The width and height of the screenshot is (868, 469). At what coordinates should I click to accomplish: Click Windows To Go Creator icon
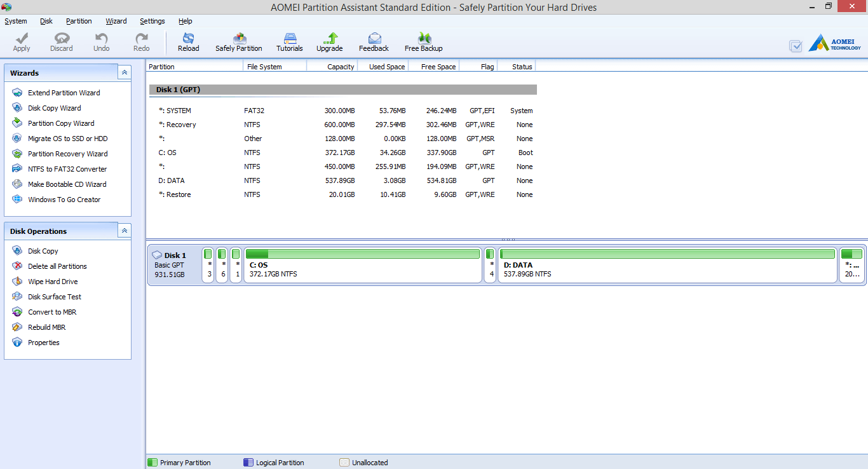click(17, 200)
